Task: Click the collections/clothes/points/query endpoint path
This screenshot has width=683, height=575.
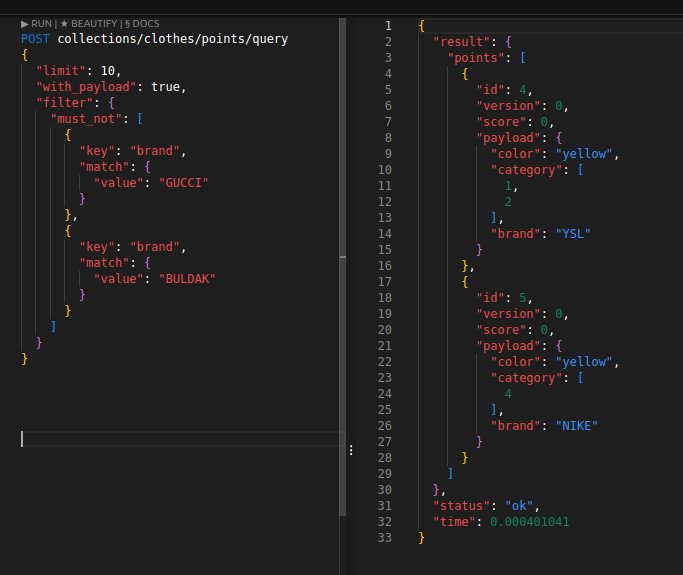Action: [172, 39]
